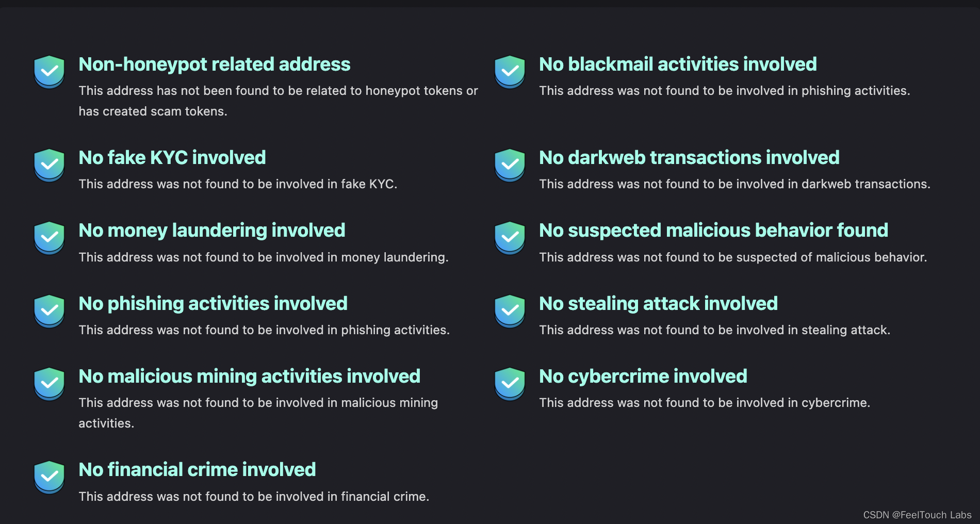Click the blackmail activities shield icon
Screen dimensions: 980x524
[510, 72]
